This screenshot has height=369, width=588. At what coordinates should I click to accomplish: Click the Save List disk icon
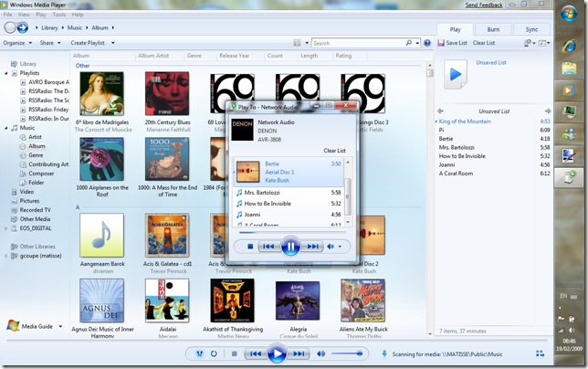click(x=439, y=43)
